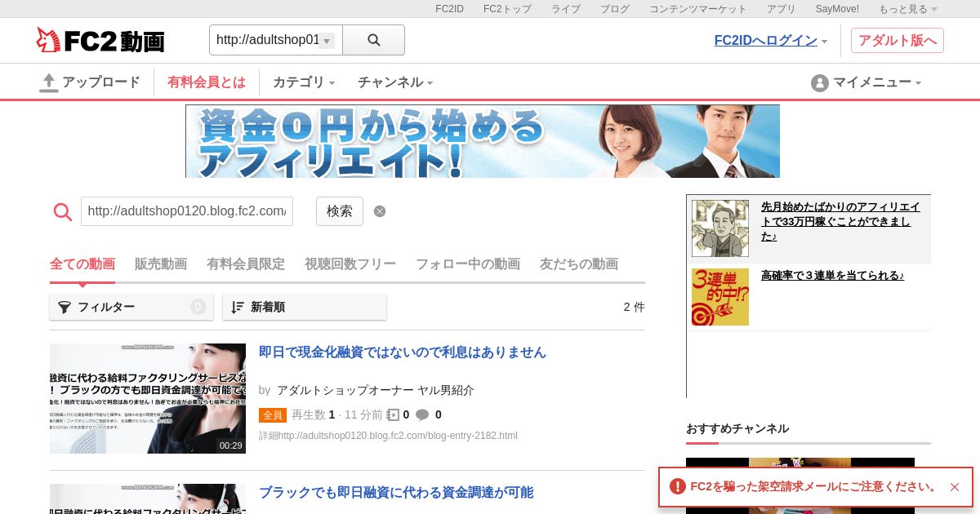
Task: Expand the FC2IDへログイン dropdown
Action: point(825,42)
